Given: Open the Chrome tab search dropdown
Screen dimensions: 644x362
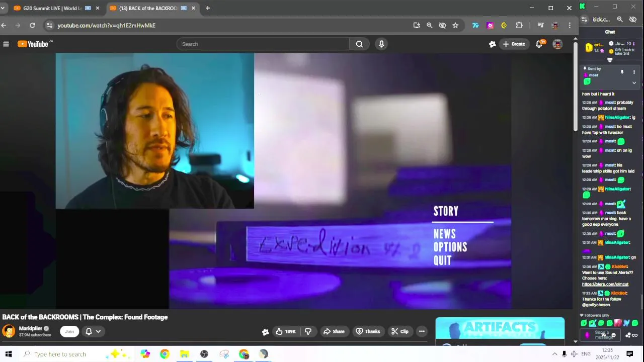Looking at the screenshot, I should 3,8.
